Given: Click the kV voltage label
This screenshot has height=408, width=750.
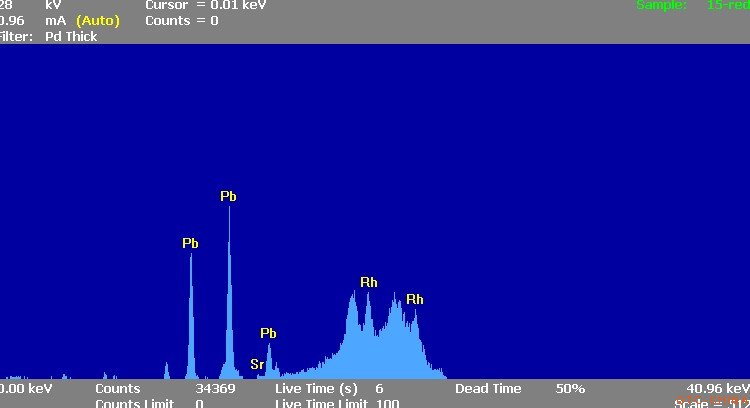Looking at the screenshot, I should tap(53, 5).
